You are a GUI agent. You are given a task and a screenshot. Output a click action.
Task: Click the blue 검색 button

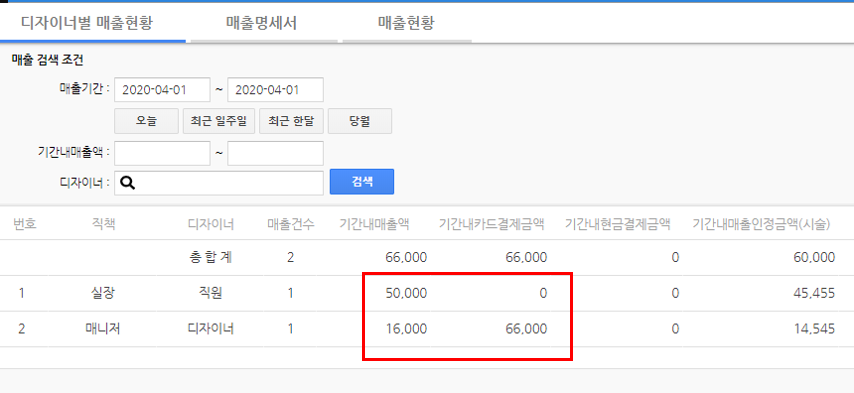point(362,182)
